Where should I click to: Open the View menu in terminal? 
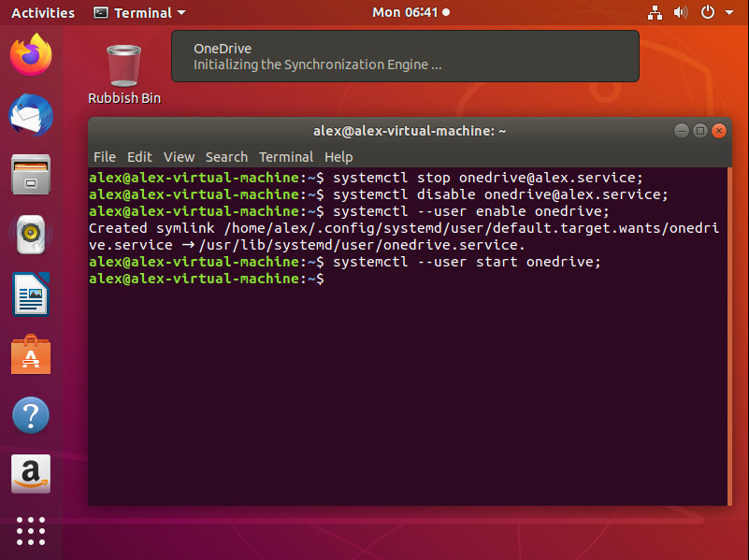point(180,157)
